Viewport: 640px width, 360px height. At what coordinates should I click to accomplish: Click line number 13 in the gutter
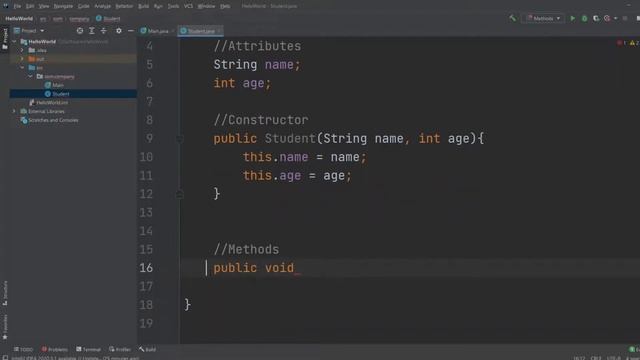click(146, 213)
